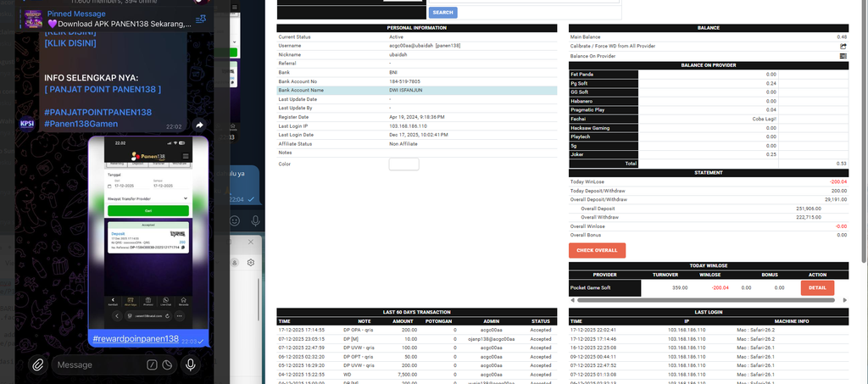Click the #Panen138Gamen hashtag

[81, 124]
